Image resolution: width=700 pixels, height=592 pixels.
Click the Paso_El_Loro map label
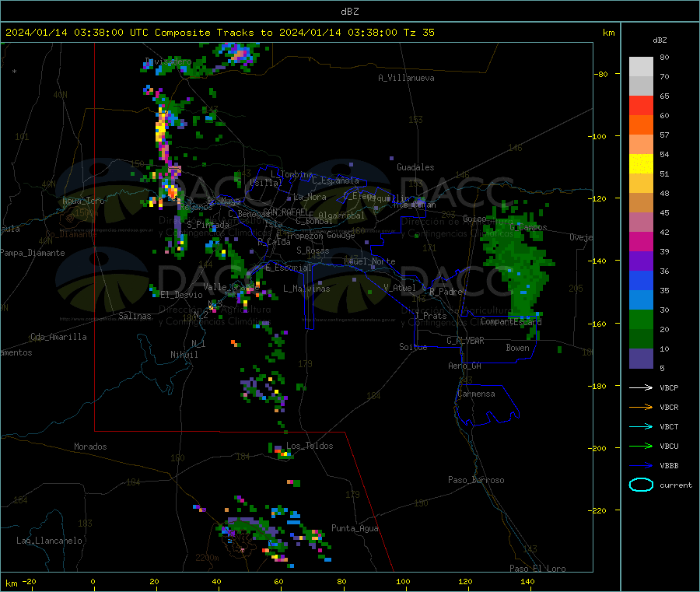click(538, 569)
